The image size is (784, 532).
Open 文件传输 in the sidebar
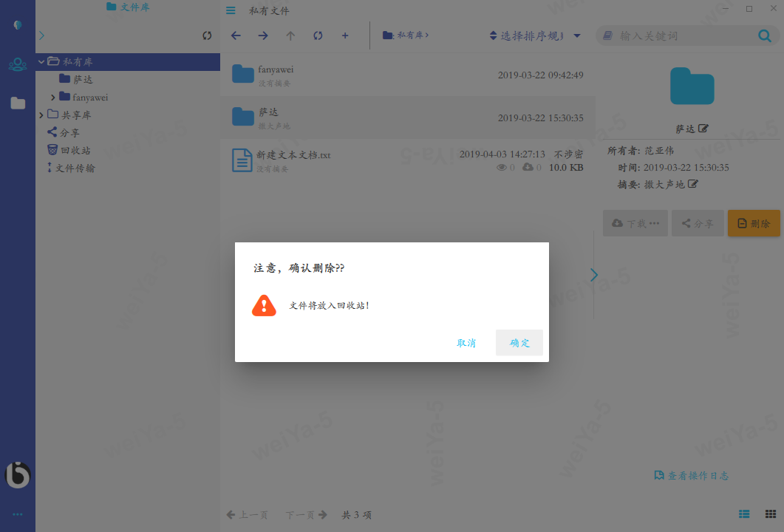(x=71, y=168)
